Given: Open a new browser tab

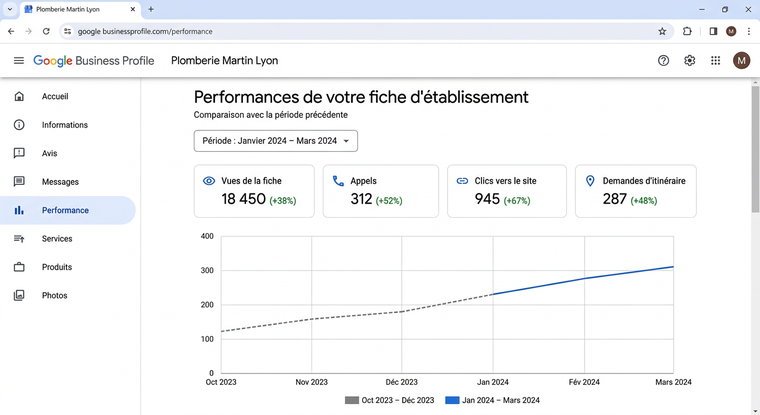Looking at the screenshot, I should (151, 9).
